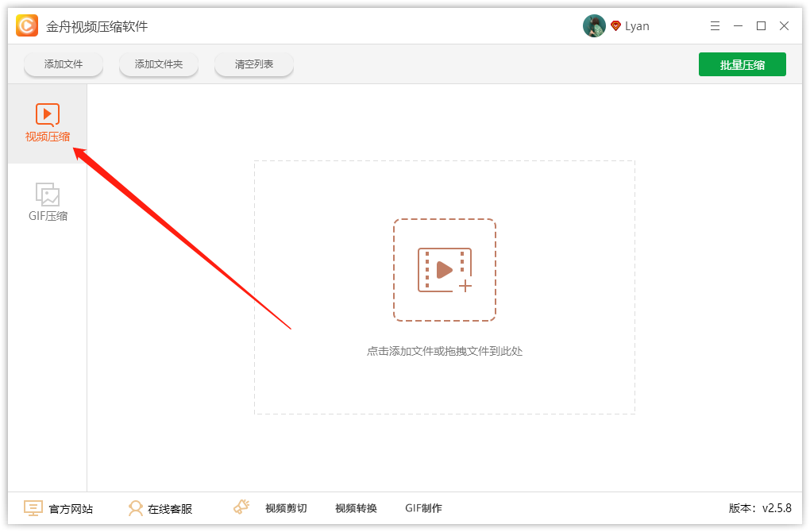Open the hamburger menu in the title bar
Screen dimensions: 810x532
tap(715, 26)
